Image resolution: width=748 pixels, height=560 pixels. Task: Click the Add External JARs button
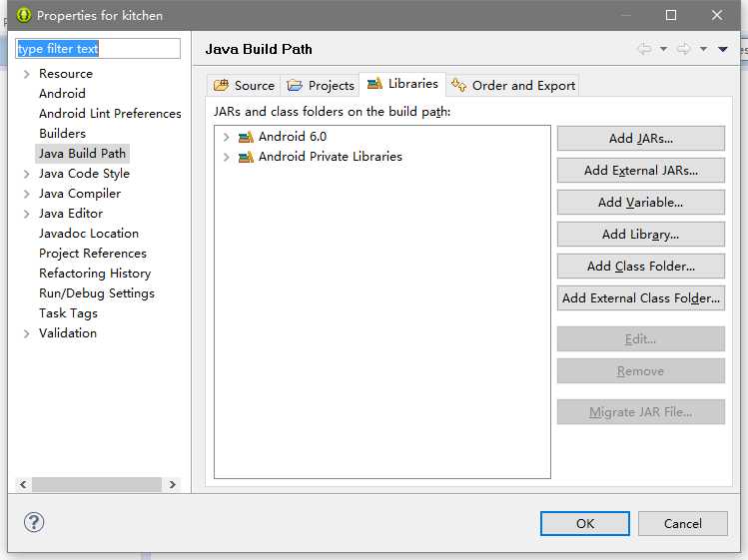(641, 171)
